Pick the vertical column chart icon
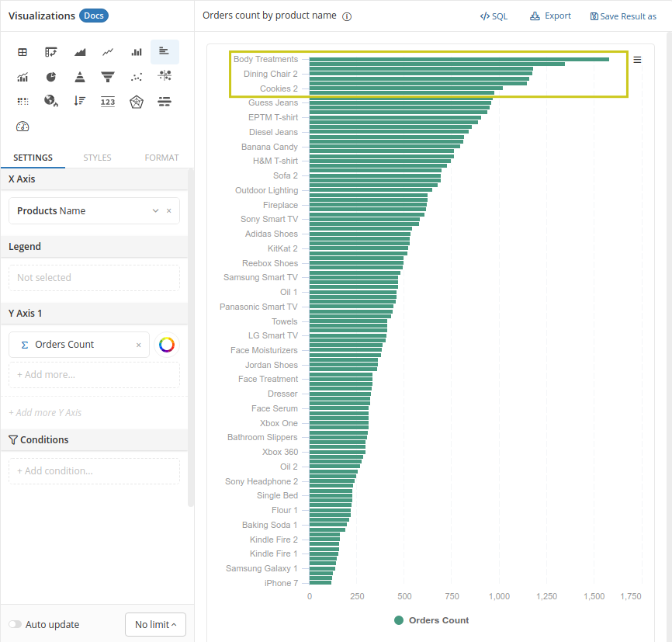 137,52
